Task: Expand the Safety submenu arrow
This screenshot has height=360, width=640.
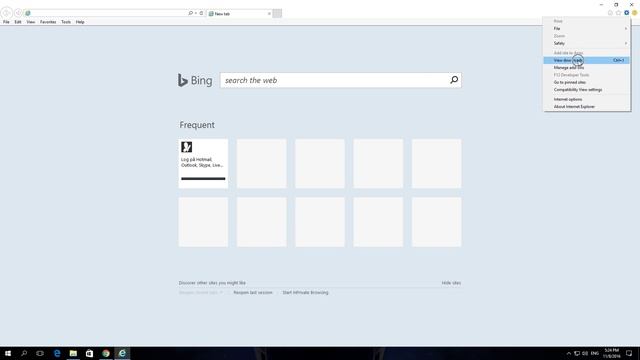Action: coord(626,43)
